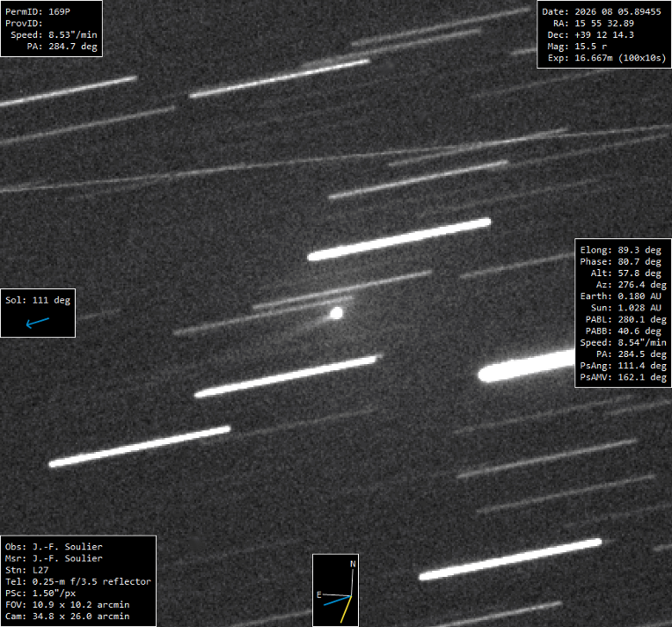Click the Mag: 15.5 r entry
672x627 pixels.
click(x=577, y=47)
